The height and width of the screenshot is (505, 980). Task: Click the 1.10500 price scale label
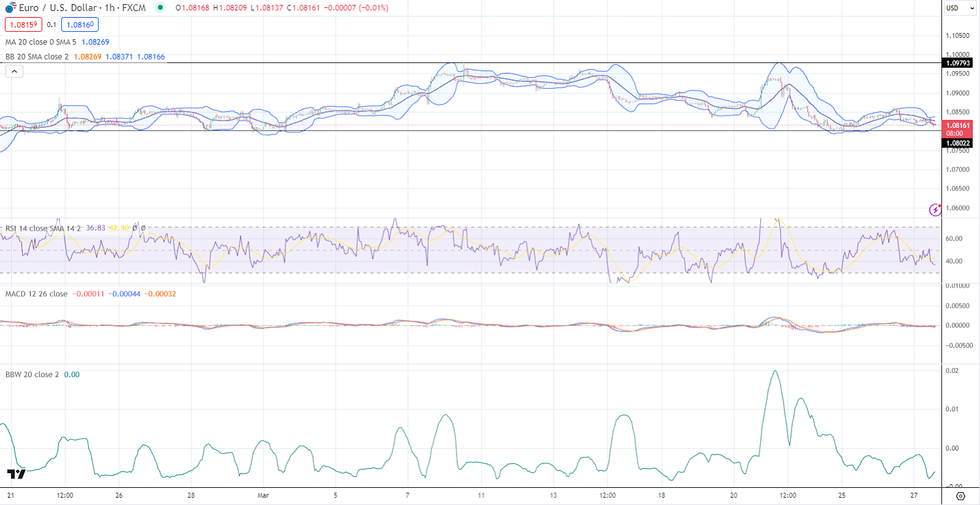[958, 36]
